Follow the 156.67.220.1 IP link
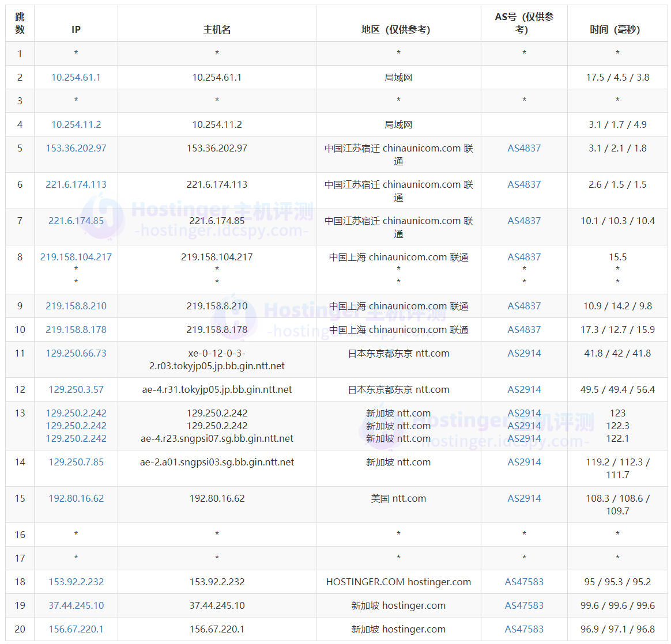This screenshot has width=671, height=644. tap(76, 629)
